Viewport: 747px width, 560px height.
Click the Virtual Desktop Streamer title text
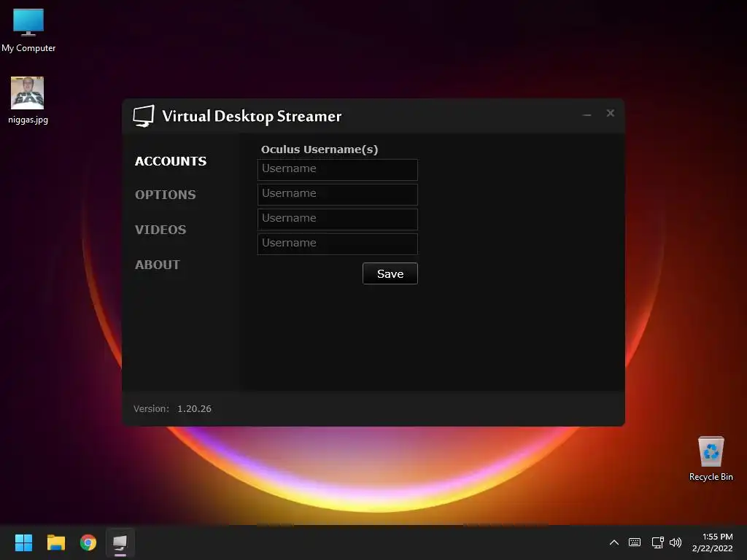pyautogui.click(x=252, y=116)
